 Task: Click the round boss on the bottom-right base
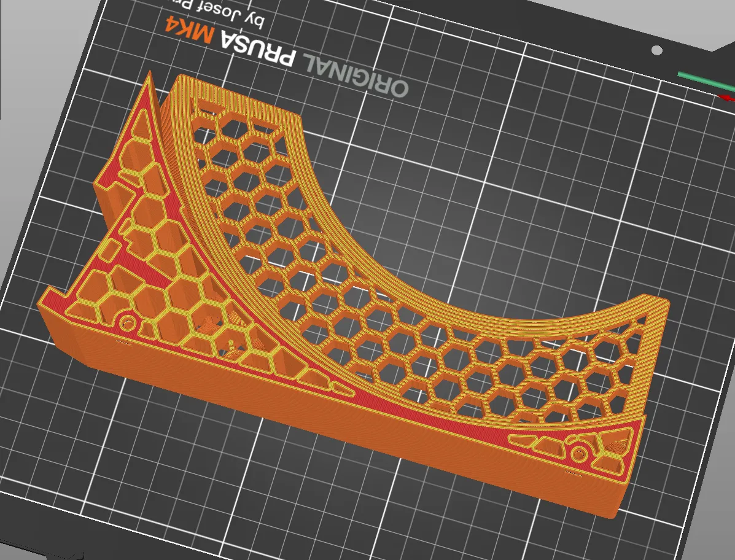(x=578, y=453)
